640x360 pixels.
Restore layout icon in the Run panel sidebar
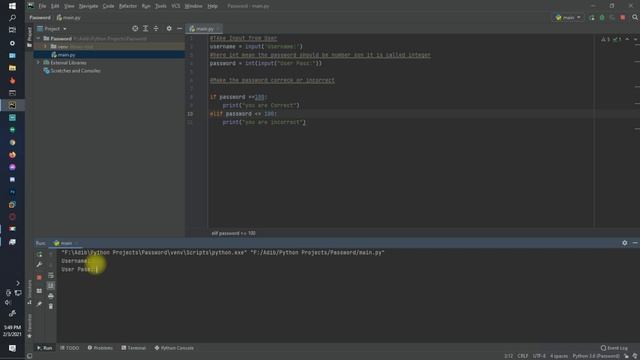39,291
